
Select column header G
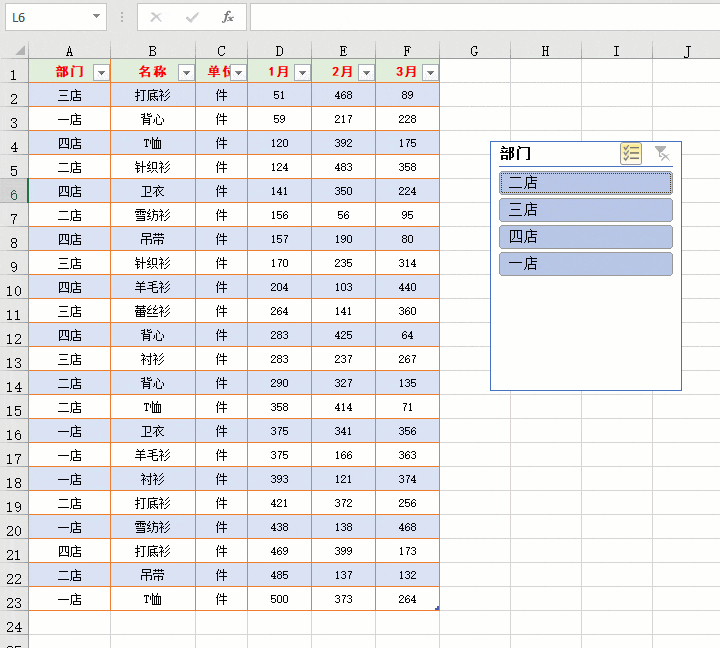pyautogui.click(x=474, y=51)
